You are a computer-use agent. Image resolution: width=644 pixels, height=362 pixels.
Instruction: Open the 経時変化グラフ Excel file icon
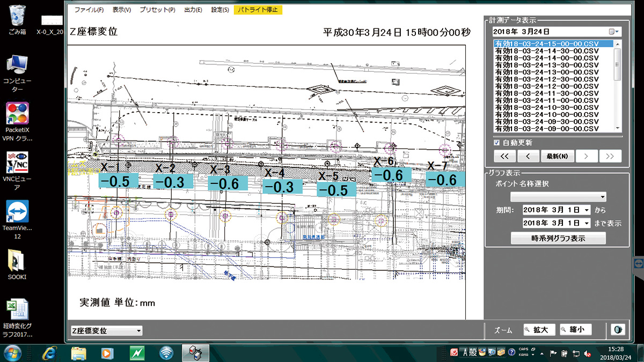tap(18, 317)
